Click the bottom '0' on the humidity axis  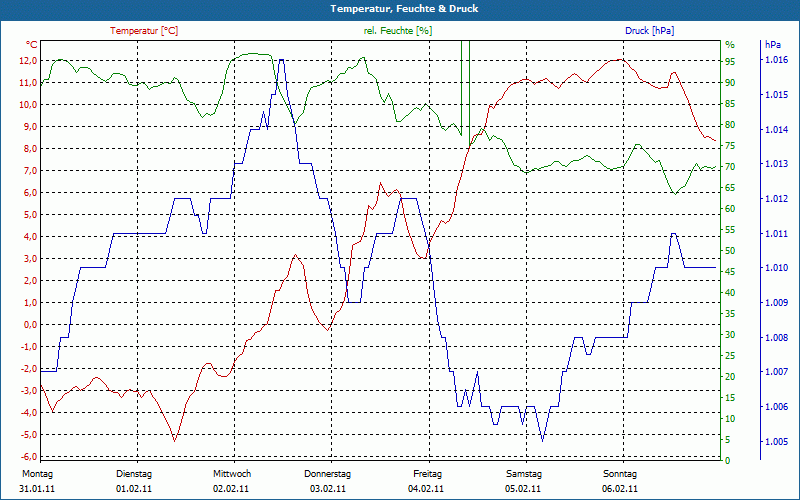tap(728, 461)
